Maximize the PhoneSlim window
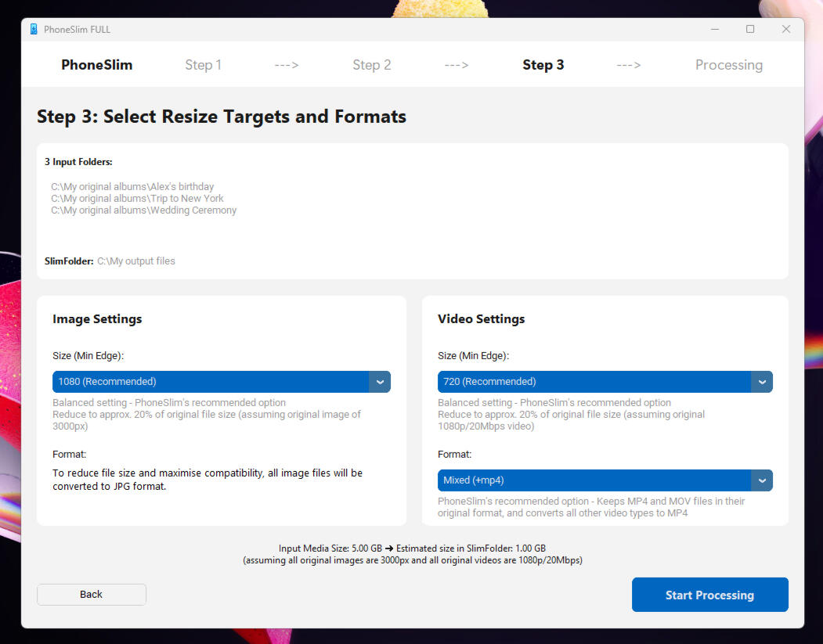Image resolution: width=823 pixels, height=644 pixels. tap(750, 30)
